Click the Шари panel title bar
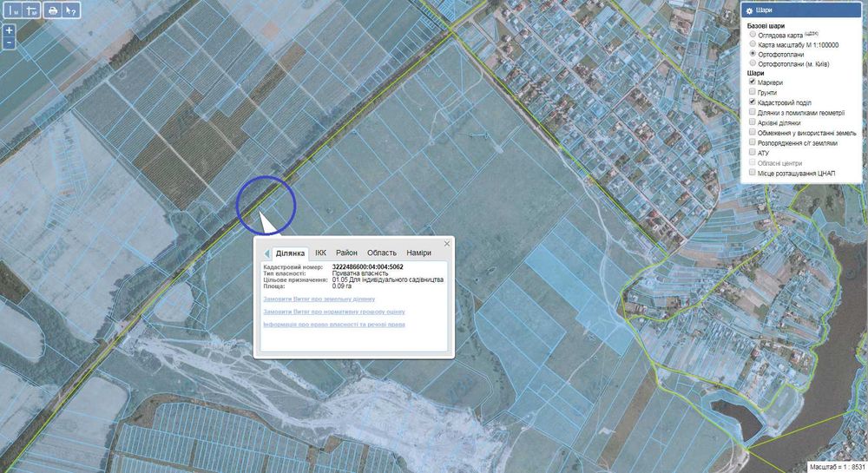Viewport: 868px width, 473px height. (x=801, y=10)
